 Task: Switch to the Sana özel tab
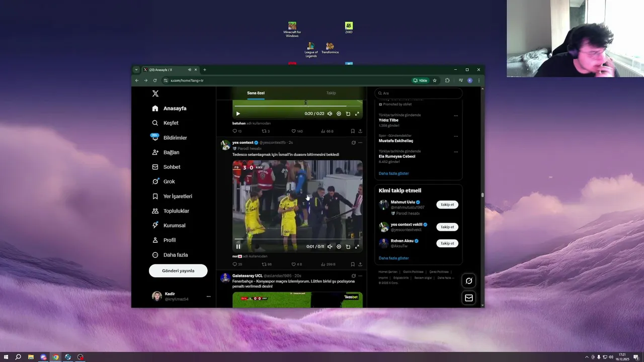point(256,93)
